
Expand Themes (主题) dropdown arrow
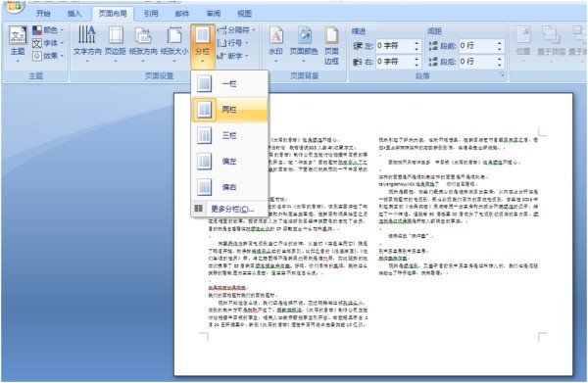[x=18, y=61]
